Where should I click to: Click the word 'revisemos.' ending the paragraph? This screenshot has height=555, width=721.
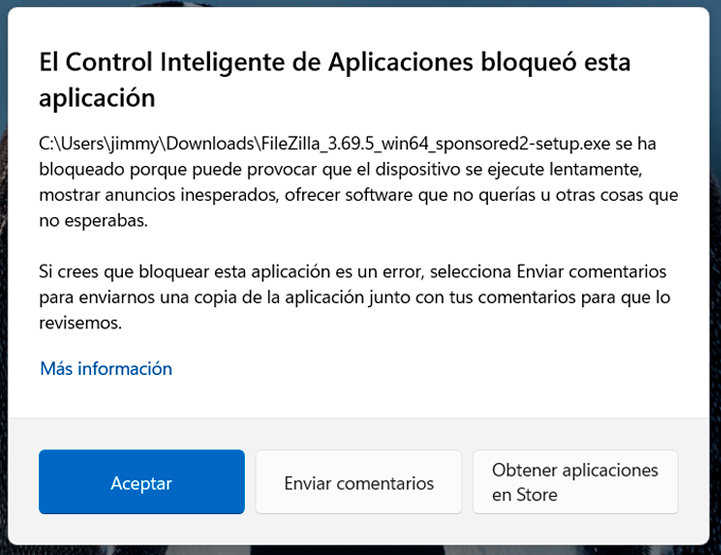(80, 324)
